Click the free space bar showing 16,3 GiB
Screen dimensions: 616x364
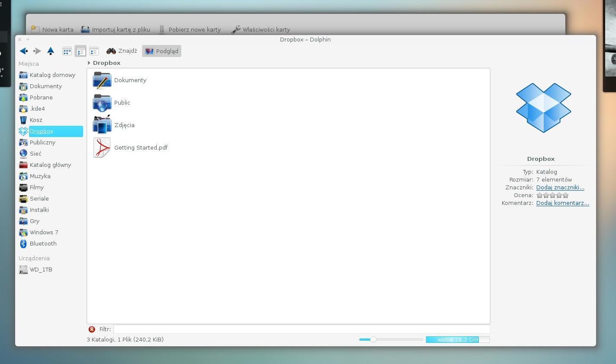[x=458, y=339]
